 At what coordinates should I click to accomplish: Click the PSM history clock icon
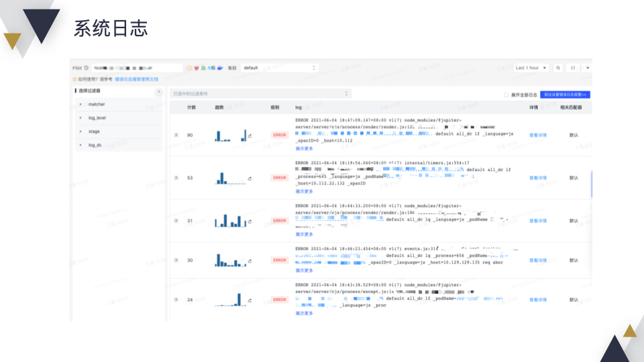(87, 68)
